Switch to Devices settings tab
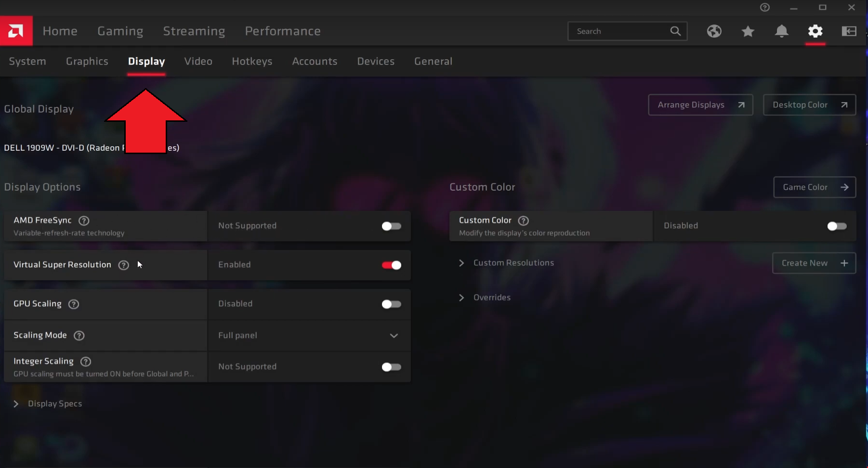868x468 pixels. tap(376, 61)
